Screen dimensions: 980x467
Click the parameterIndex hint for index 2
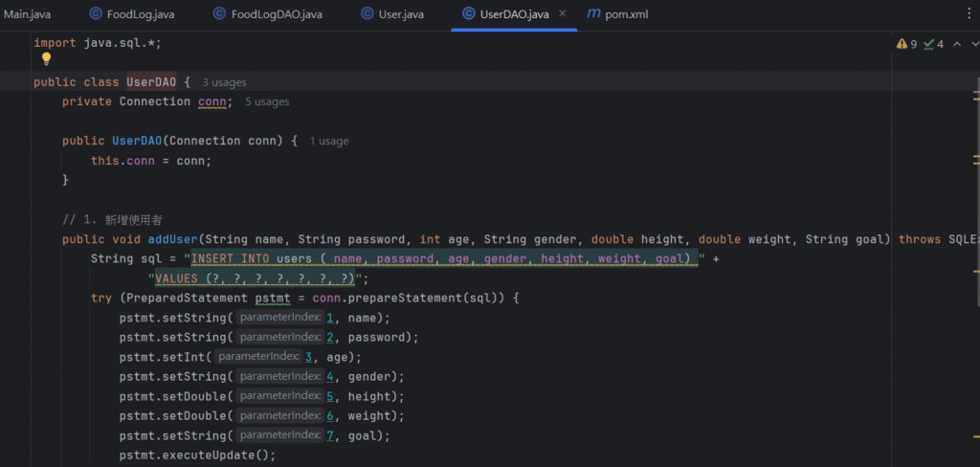pyautogui.click(x=280, y=338)
